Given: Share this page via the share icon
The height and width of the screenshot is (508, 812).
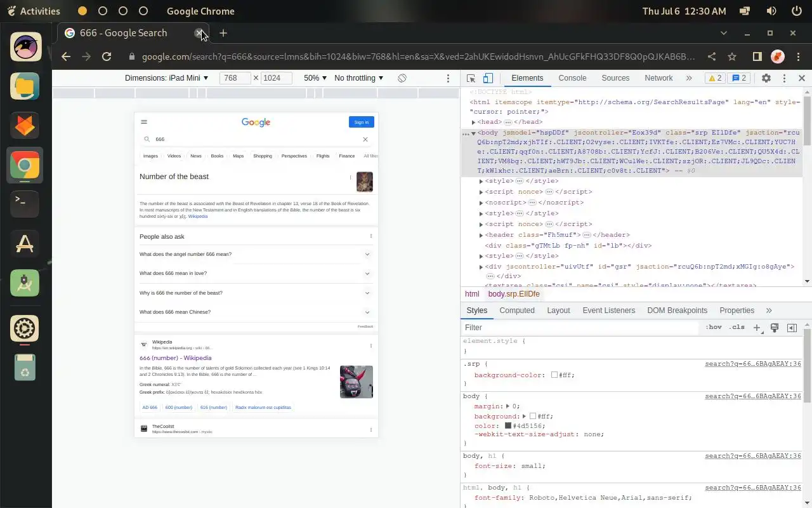Looking at the screenshot, I should click(712, 57).
